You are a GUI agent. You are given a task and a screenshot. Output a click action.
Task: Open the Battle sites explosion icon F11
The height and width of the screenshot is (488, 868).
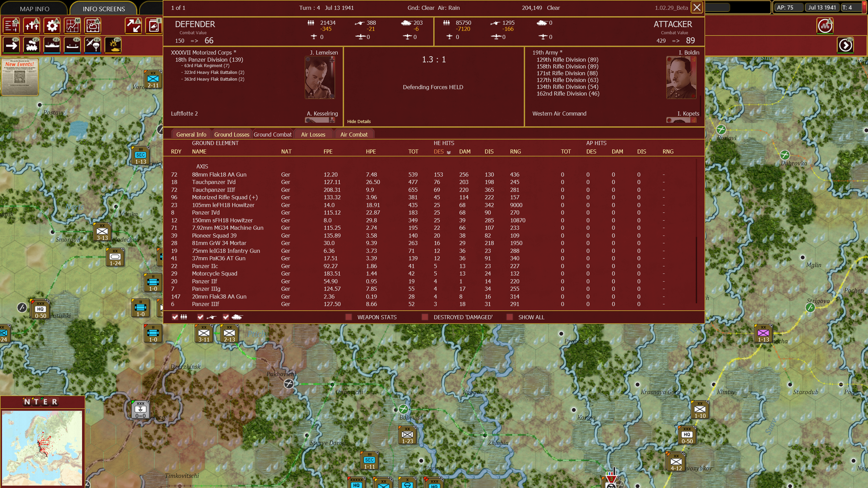(113, 45)
